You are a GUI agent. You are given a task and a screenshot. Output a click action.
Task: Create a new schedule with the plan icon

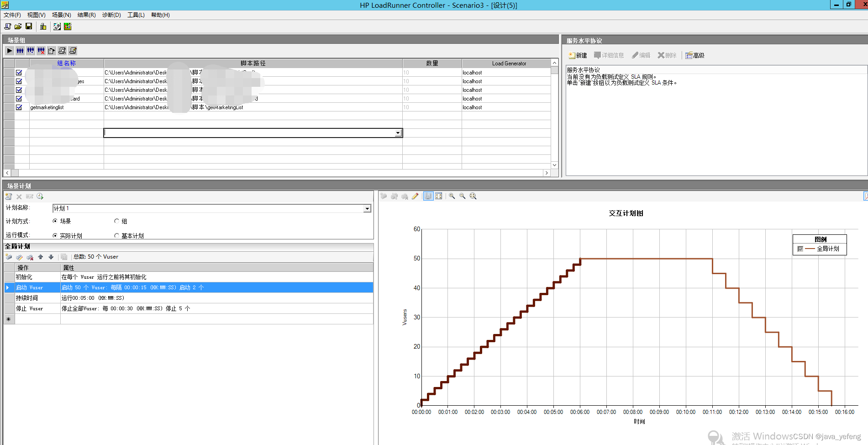click(9, 196)
